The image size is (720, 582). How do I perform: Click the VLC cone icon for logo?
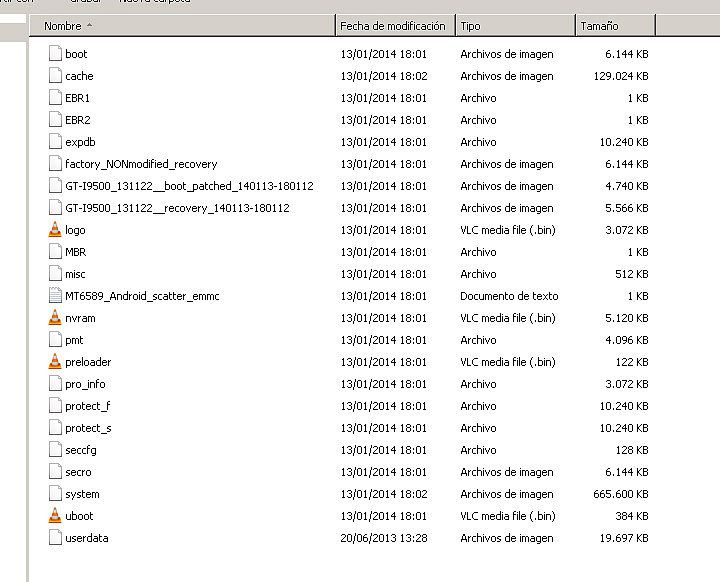click(x=55, y=229)
